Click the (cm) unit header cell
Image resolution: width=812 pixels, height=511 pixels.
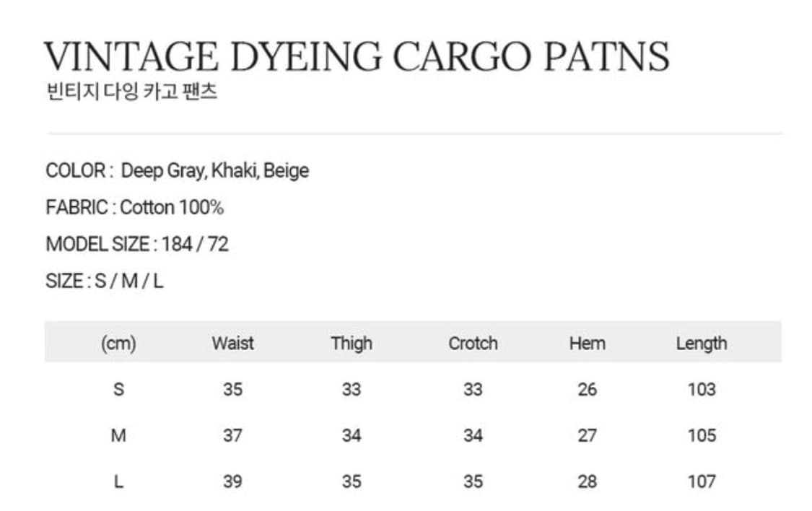pyautogui.click(x=118, y=344)
